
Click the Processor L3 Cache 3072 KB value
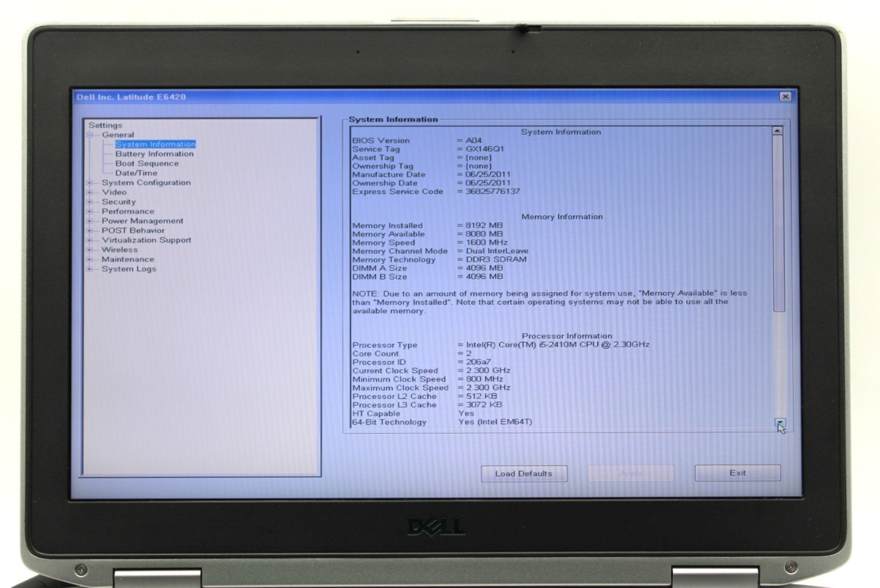pos(484,405)
